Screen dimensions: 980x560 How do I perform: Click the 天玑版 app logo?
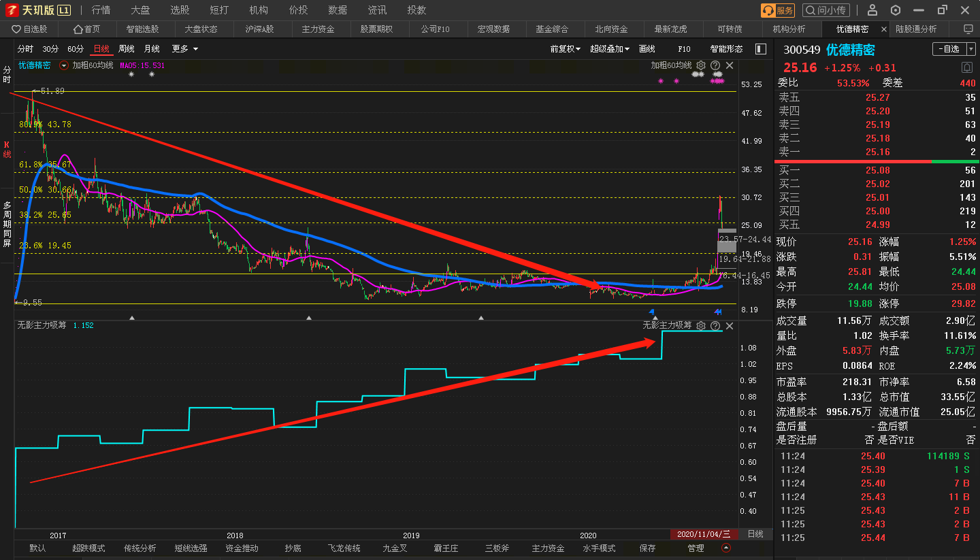pyautogui.click(x=37, y=10)
